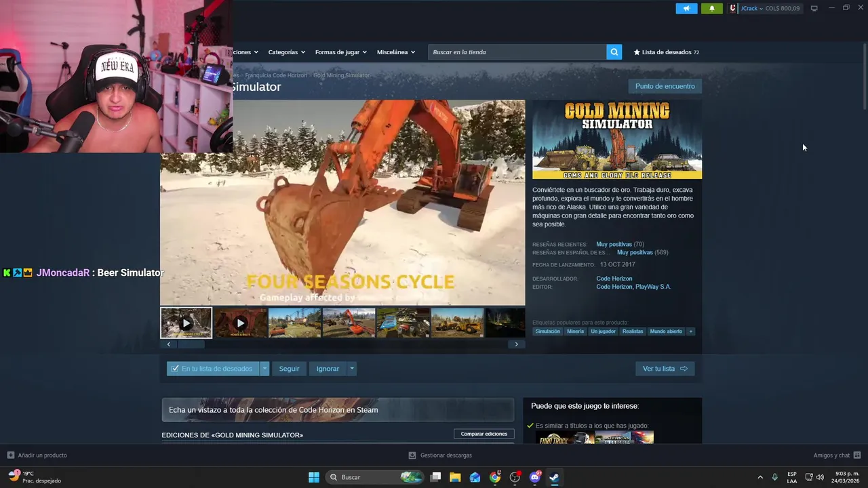Open the Formas de jugar menu
This screenshot has height=488, width=868.
pos(340,52)
